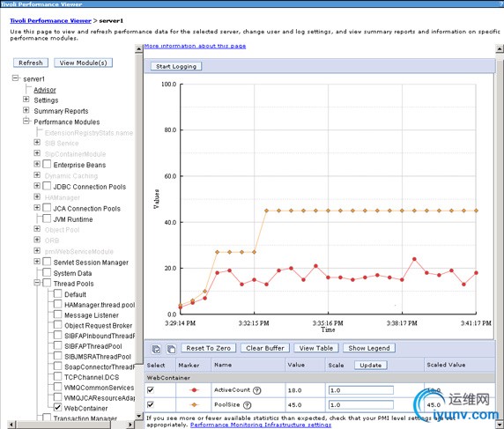
Task: Select the HAManager.thread.pool tree item
Action: click(100, 305)
